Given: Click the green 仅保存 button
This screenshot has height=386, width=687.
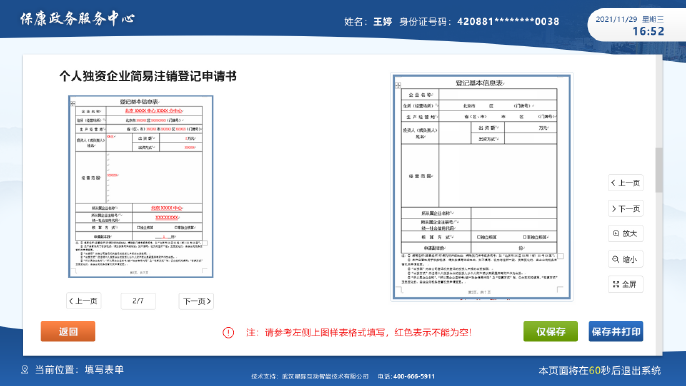Looking at the screenshot, I should tap(551, 331).
